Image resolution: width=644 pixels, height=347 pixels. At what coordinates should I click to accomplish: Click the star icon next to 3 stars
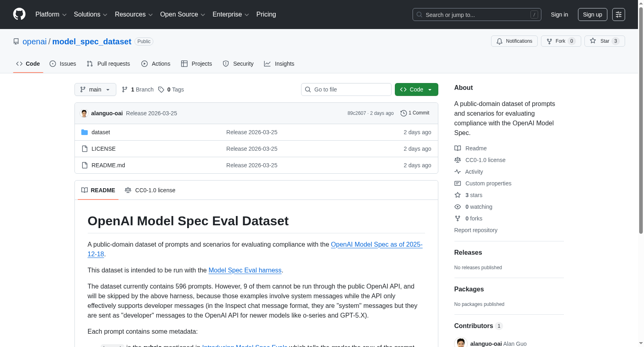[458, 195]
